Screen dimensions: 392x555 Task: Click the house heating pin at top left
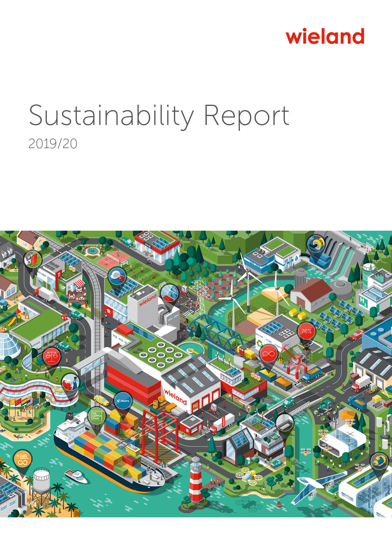33,259
